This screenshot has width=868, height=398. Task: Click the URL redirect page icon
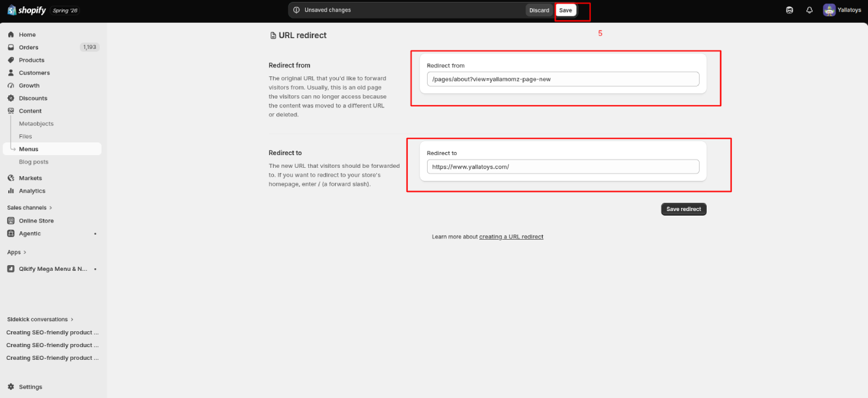273,36
